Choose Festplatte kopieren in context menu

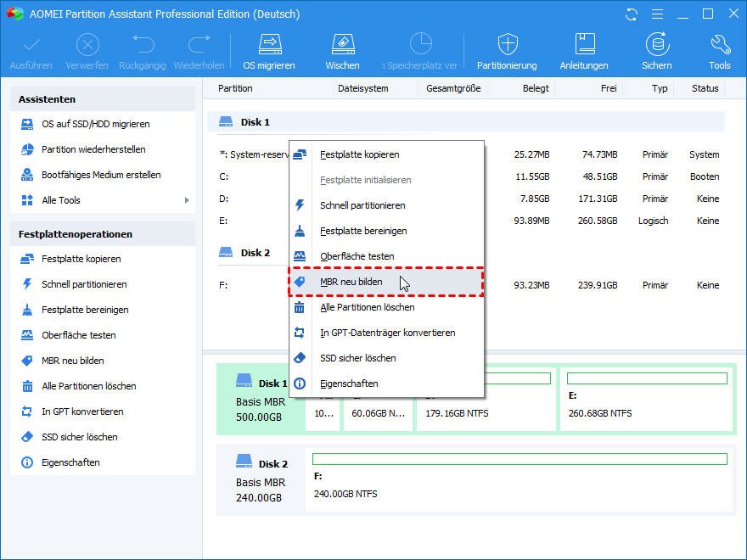pos(386,154)
